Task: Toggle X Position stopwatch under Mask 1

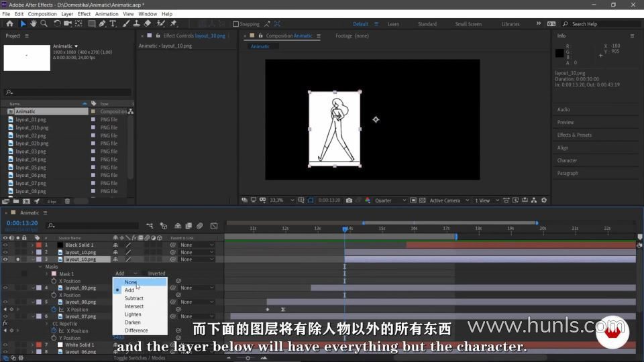Action: [x=54, y=281]
